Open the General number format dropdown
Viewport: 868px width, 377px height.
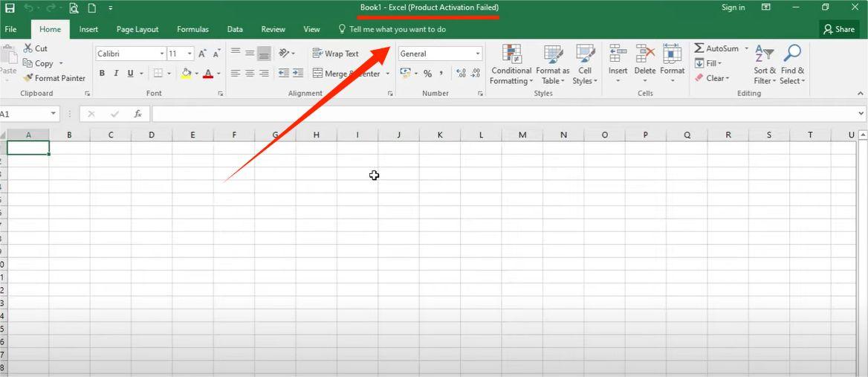(479, 54)
